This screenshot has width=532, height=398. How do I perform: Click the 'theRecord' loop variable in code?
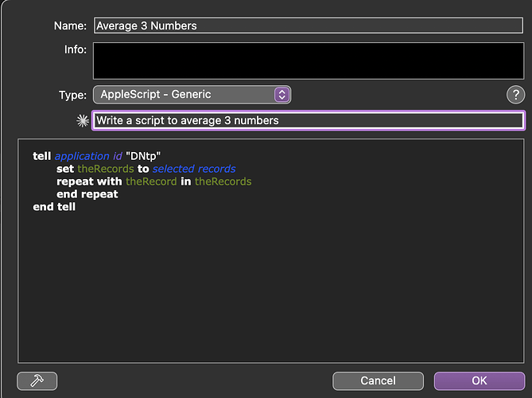(151, 181)
